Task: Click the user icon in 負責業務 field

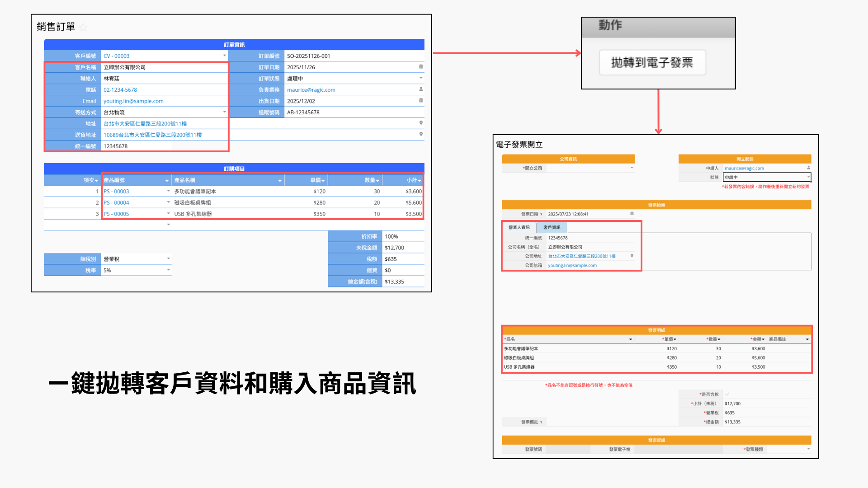Action: [x=421, y=89]
